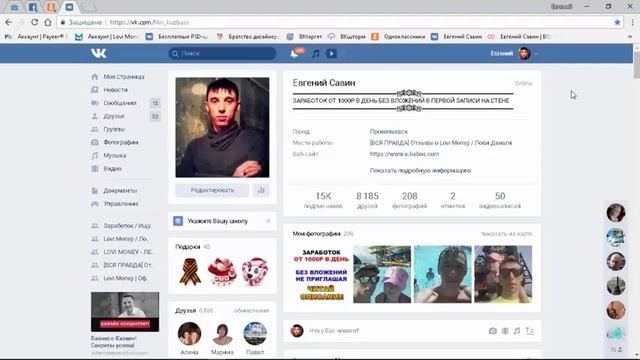The image size is (640, 360).
Task: Attach video via film icon in post box
Action: point(505,331)
